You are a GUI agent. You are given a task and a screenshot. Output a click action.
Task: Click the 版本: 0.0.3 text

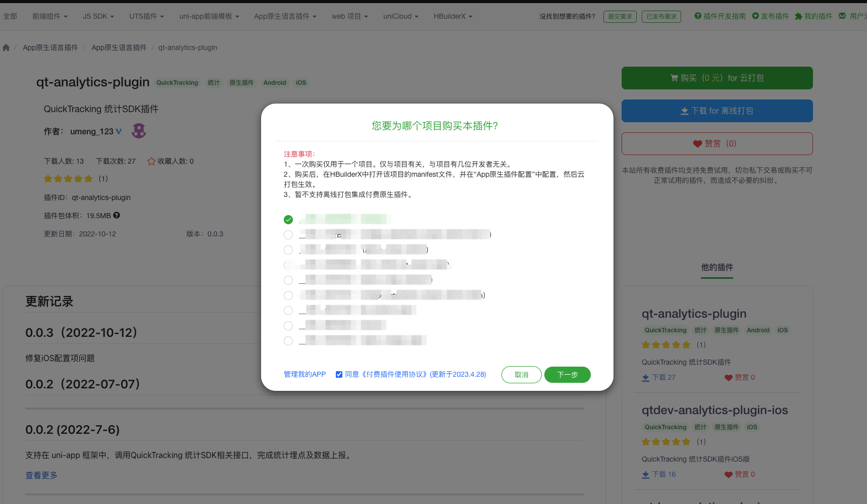click(x=205, y=234)
